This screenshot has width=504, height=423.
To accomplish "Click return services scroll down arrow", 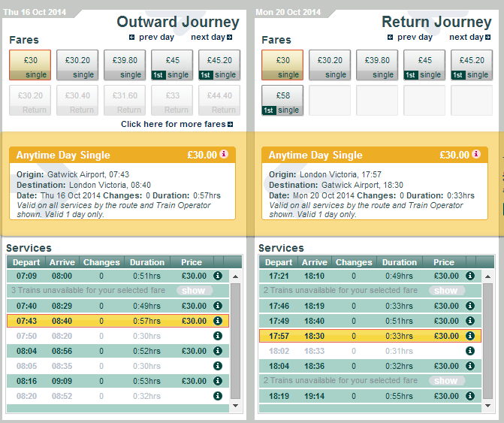I will pos(487,406).
